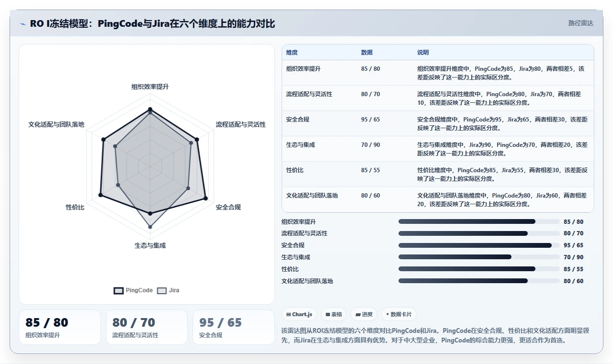Click table cell 生态与集成

tap(301, 145)
